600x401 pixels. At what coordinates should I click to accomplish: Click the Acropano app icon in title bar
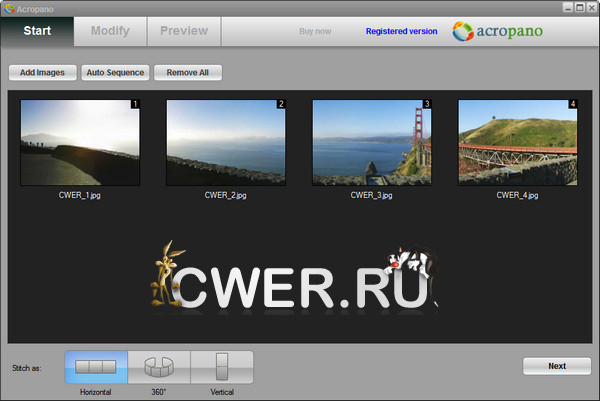pos(9,7)
